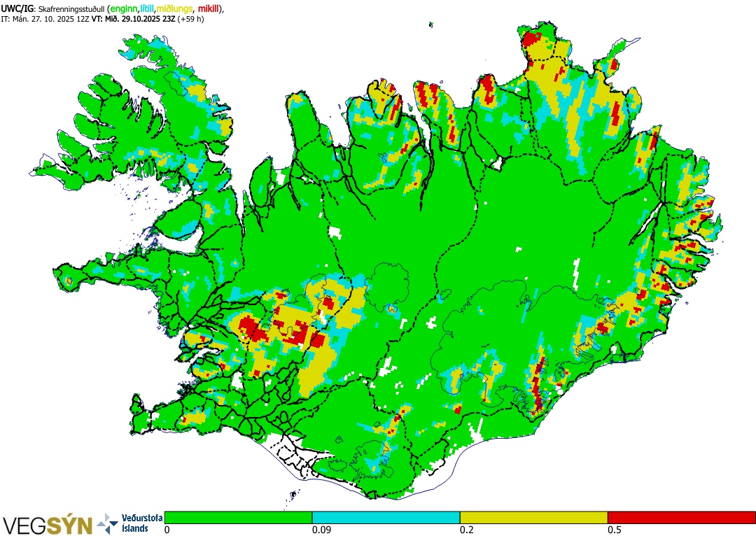Click the '(+59 h)' forecast offset text
Image resolution: width=756 pixels, height=536 pixels.
pos(190,20)
